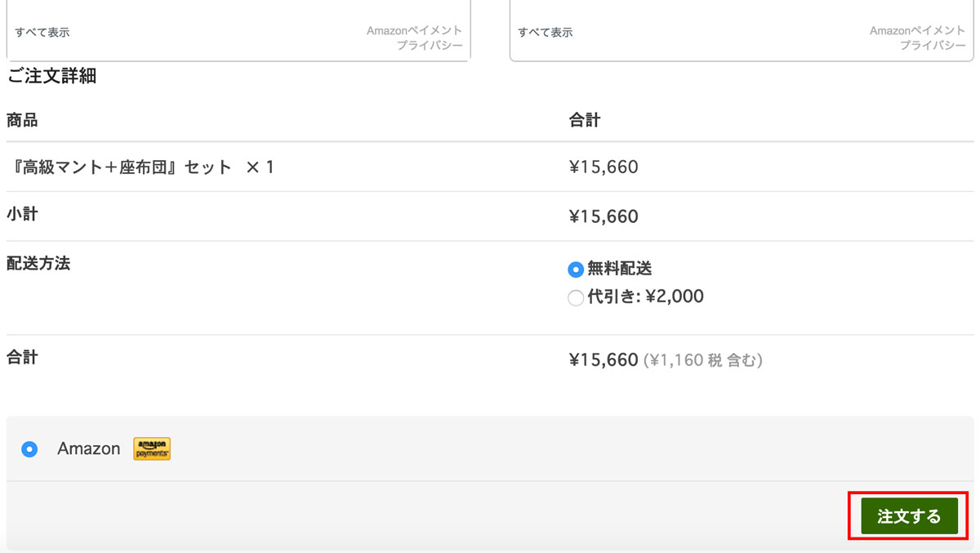Click the Amazon payment method label text
Image resolution: width=980 pixels, height=553 pixels.
(88, 448)
